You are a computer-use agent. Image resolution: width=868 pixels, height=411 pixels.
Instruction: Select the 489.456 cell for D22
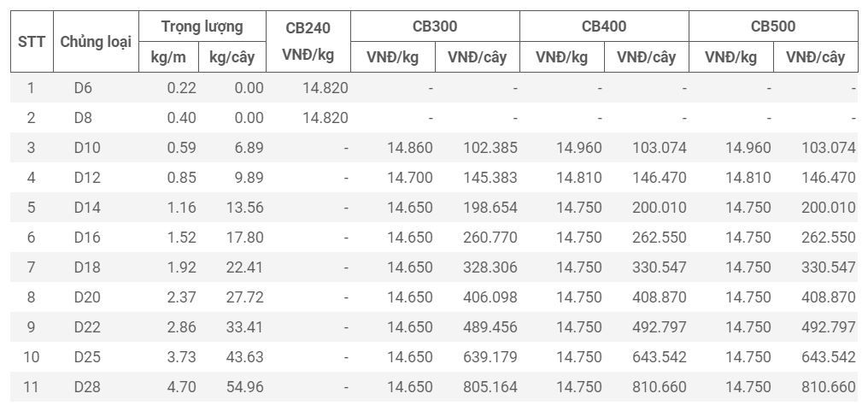pos(490,327)
